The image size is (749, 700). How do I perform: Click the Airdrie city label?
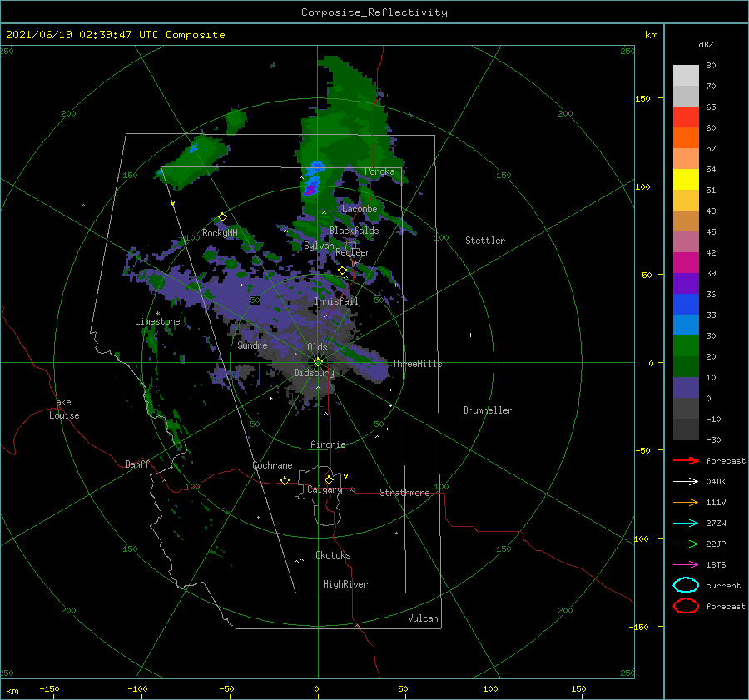pyautogui.click(x=328, y=444)
